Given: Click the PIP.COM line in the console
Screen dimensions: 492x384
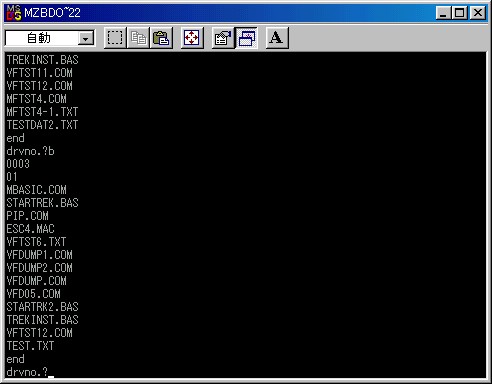Looking at the screenshot, I should tap(27, 216).
